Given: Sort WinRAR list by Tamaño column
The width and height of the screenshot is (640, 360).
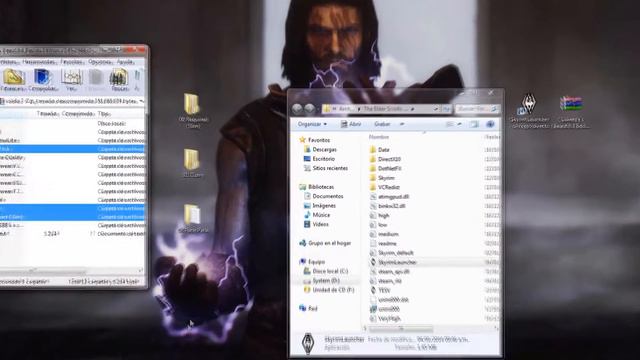Looking at the screenshot, I should point(48,113).
